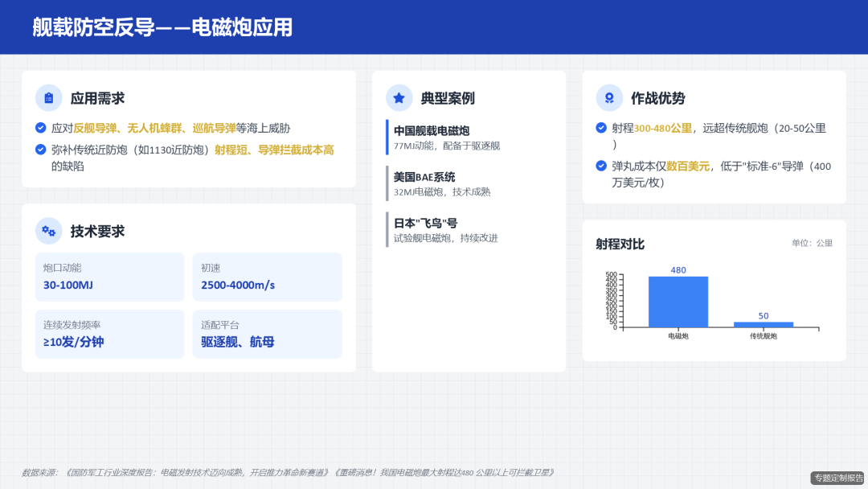Click the checkmark beside 弹丸成本仅数百美元
The width and height of the screenshot is (868, 489).
(x=600, y=166)
